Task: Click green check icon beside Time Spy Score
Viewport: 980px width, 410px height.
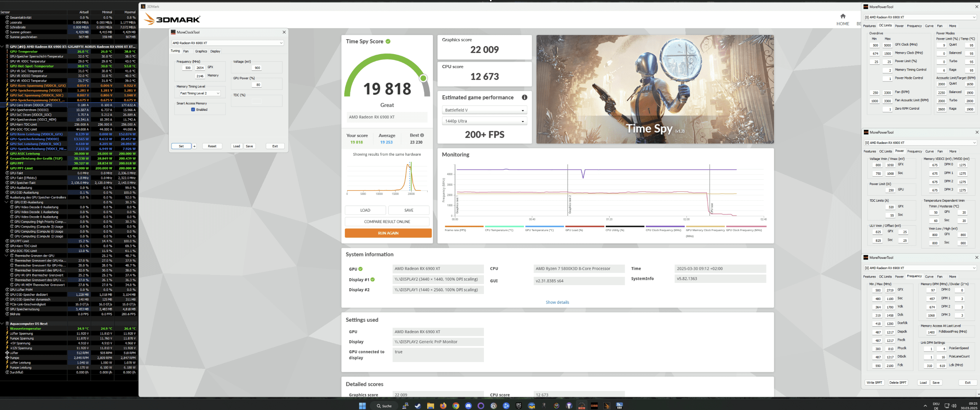Action: [388, 41]
